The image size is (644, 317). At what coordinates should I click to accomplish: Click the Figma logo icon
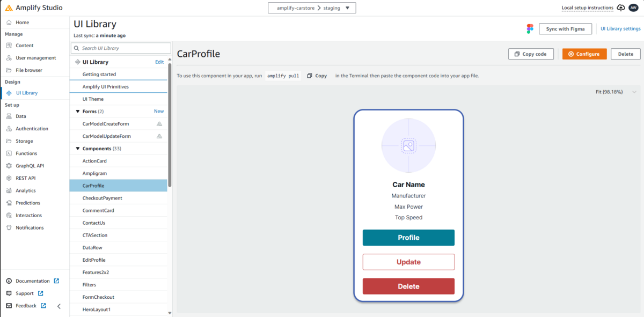(530, 29)
